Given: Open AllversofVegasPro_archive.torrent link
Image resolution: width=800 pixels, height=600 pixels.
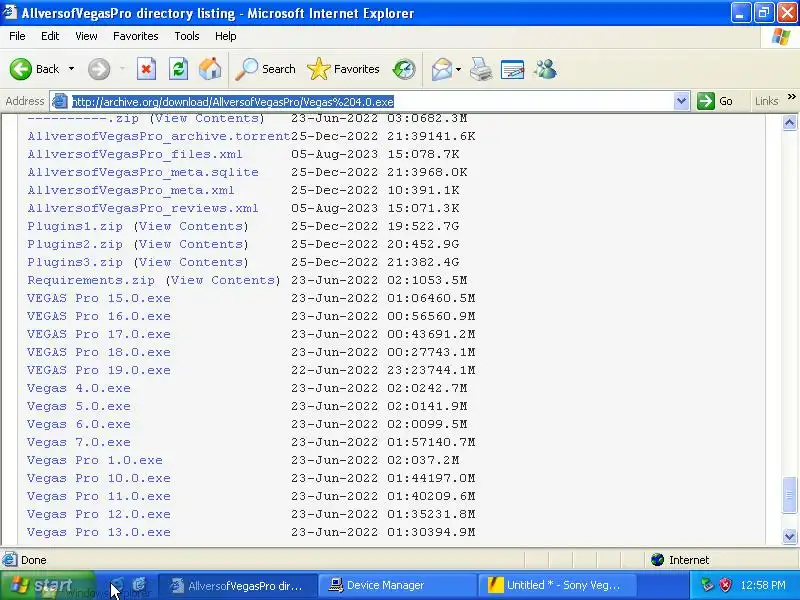Looking at the screenshot, I should [x=159, y=136].
